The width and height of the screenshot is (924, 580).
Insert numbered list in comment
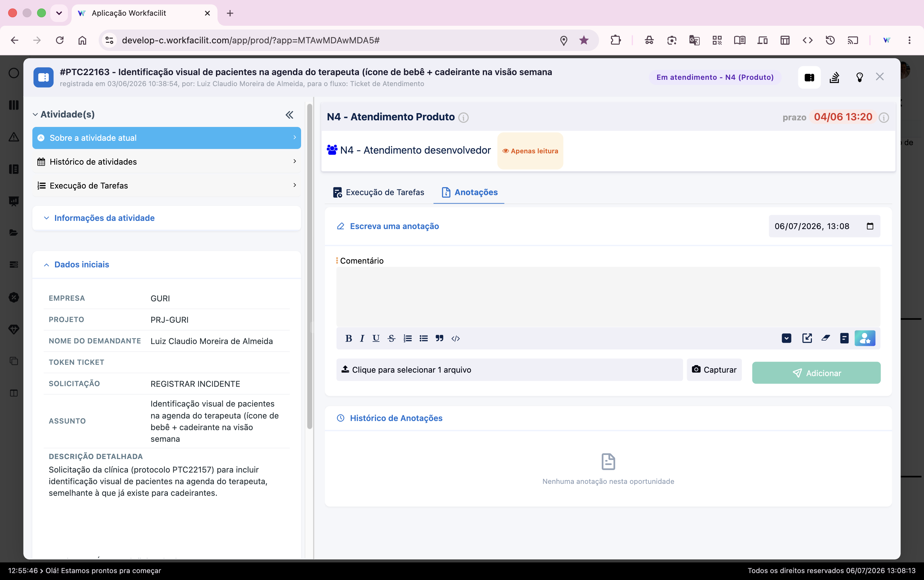tap(408, 338)
